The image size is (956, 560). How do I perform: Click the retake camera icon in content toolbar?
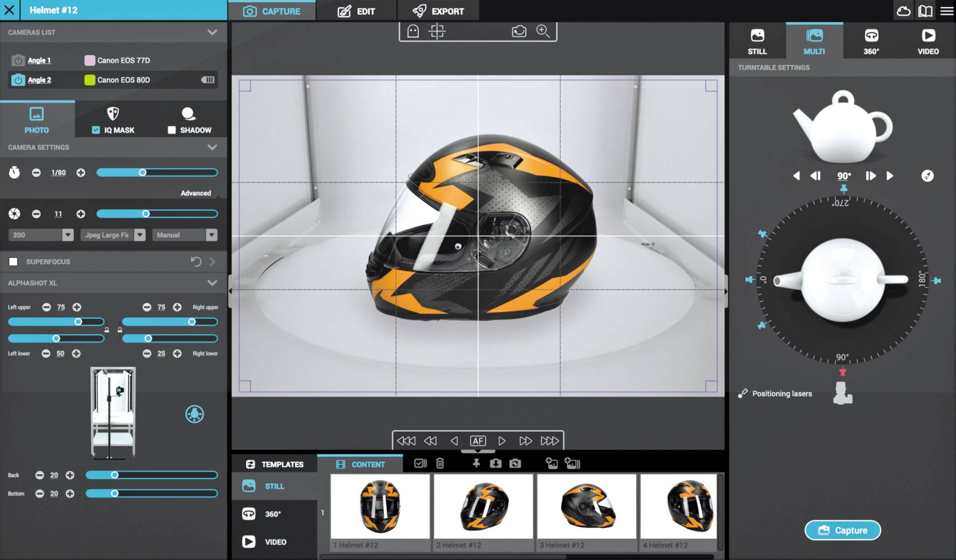coord(515,463)
